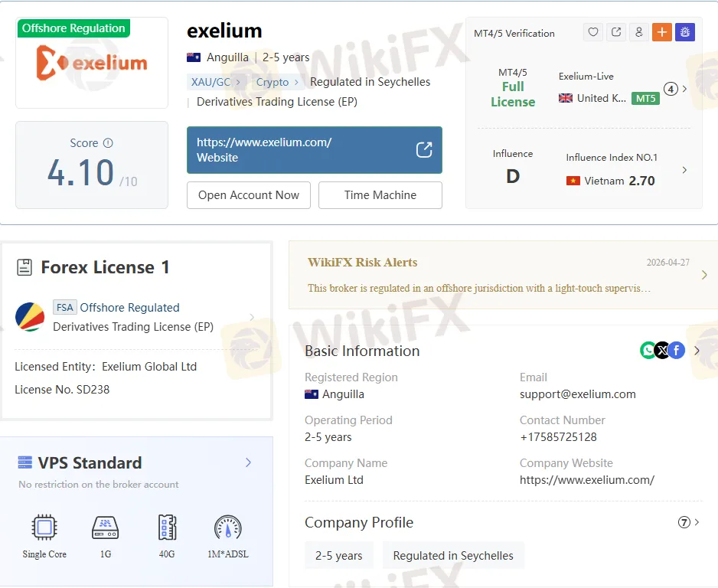Click the Regulated in Seychelles profile tag
The height and width of the screenshot is (588, 718).
[x=453, y=556]
